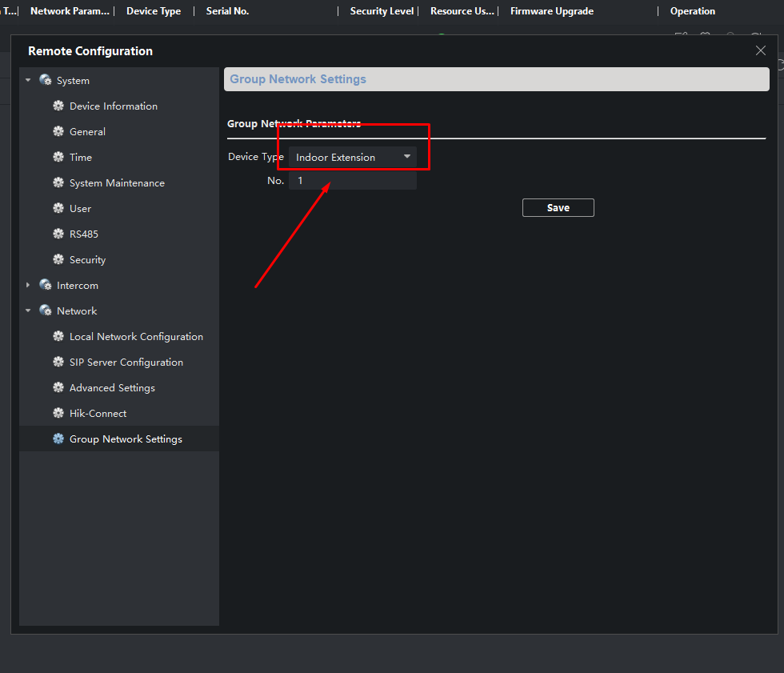Select the Network category label
The width and height of the screenshot is (784, 673).
[77, 311]
